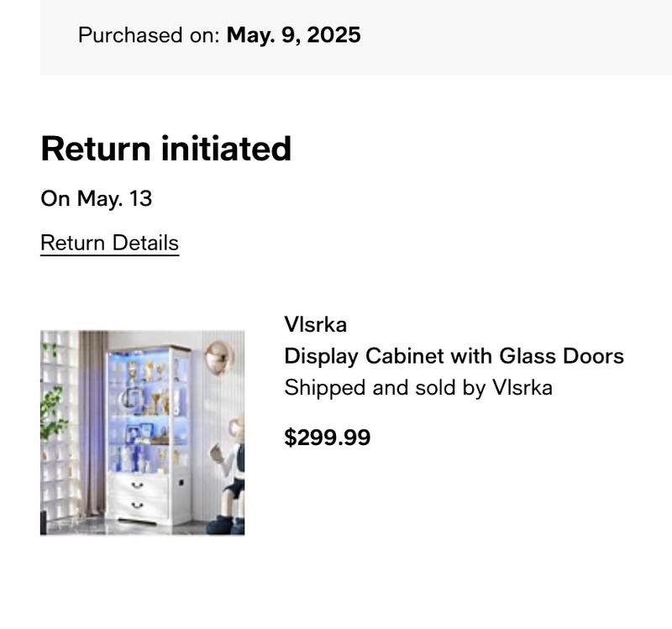Click the Shipped and sold by line
672x629 pixels.
click(x=418, y=388)
